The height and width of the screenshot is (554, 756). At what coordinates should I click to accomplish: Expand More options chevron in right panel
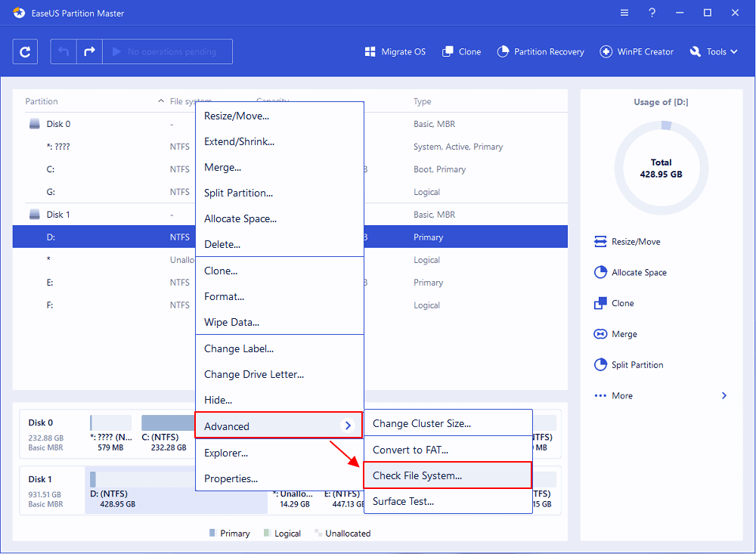pos(723,396)
